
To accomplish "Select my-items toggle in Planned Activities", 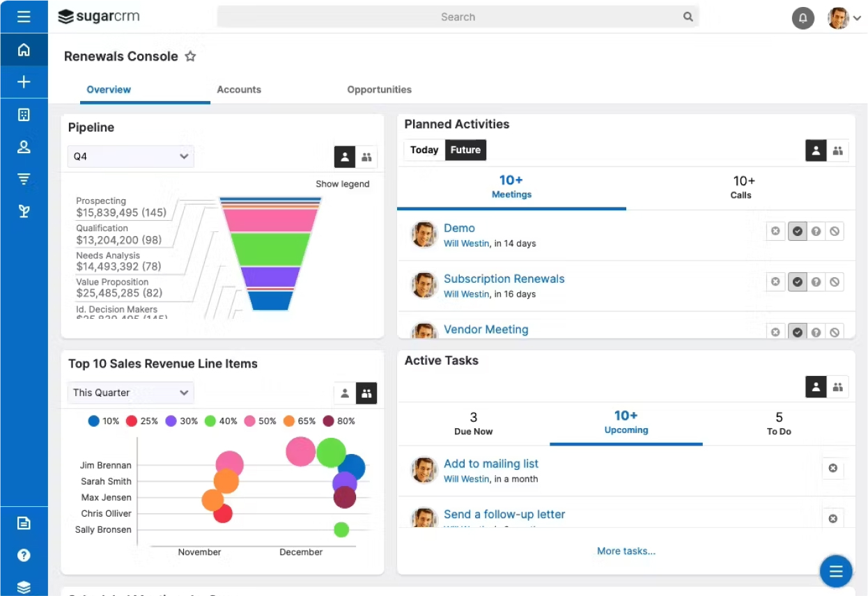I will tap(816, 150).
